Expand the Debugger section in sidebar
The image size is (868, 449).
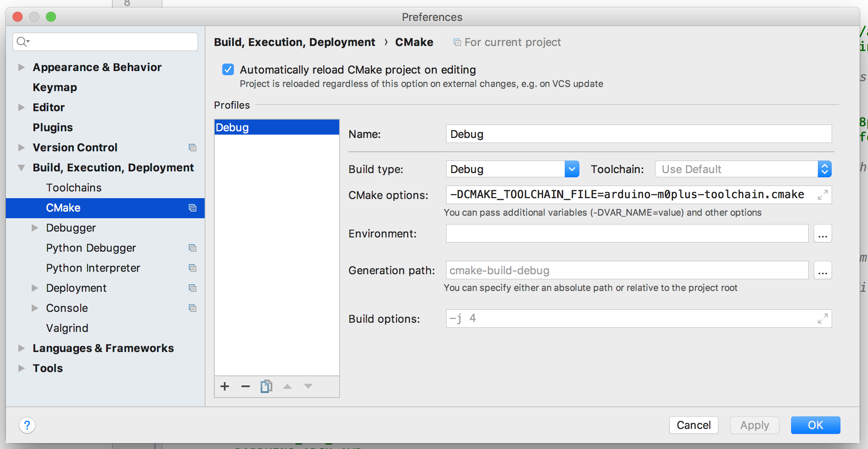click(34, 228)
